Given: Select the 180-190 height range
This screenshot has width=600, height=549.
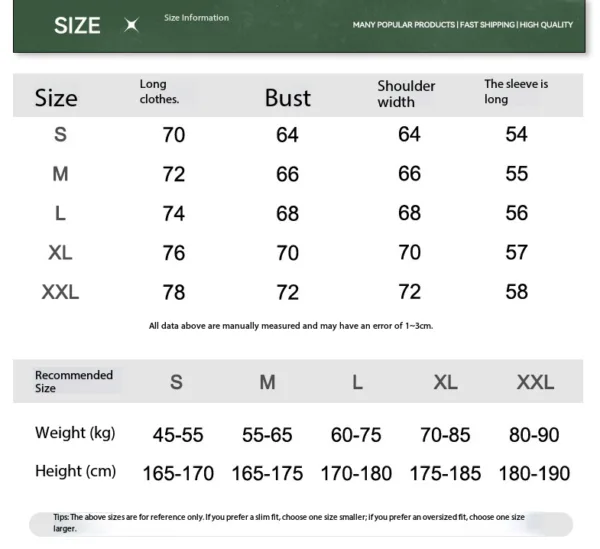Looking at the screenshot, I should coord(534,473).
